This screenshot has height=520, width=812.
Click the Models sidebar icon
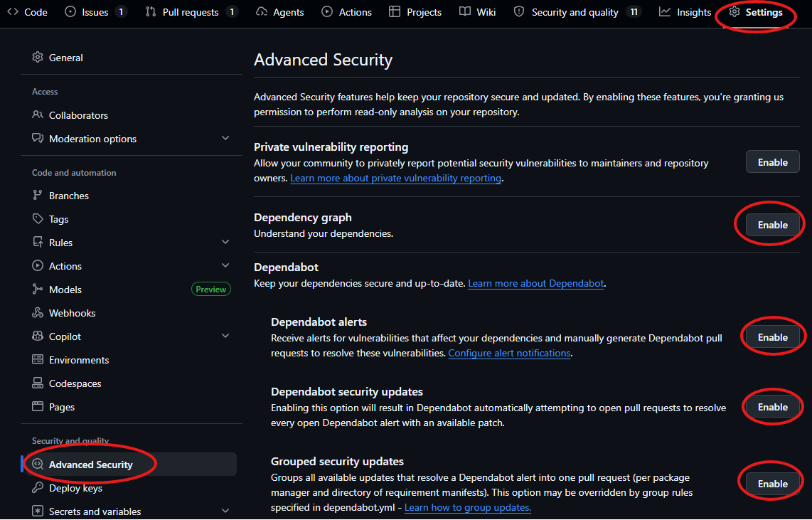[x=37, y=289]
